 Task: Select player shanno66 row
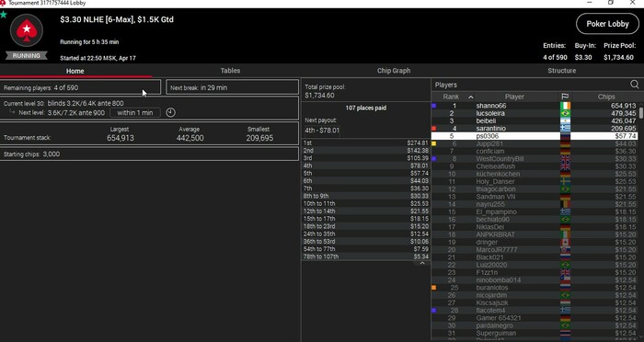[x=535, y=106]
